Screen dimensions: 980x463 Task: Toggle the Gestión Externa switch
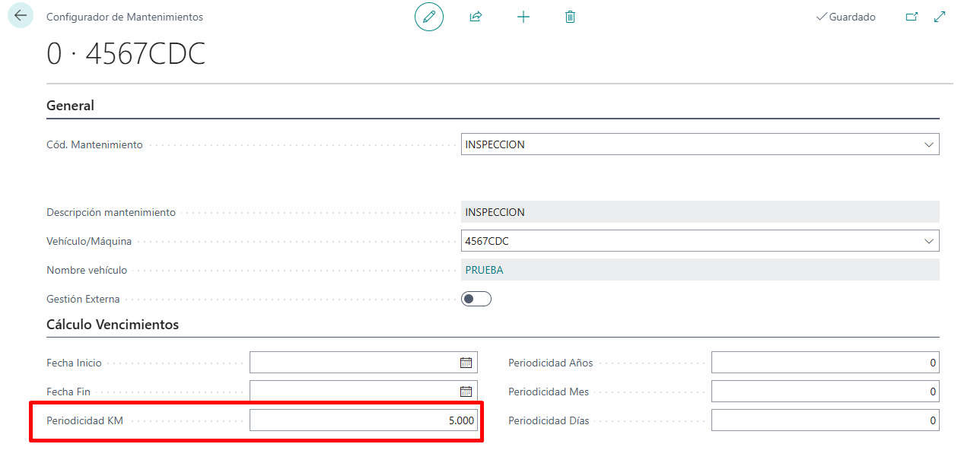(x=476, y=299)
